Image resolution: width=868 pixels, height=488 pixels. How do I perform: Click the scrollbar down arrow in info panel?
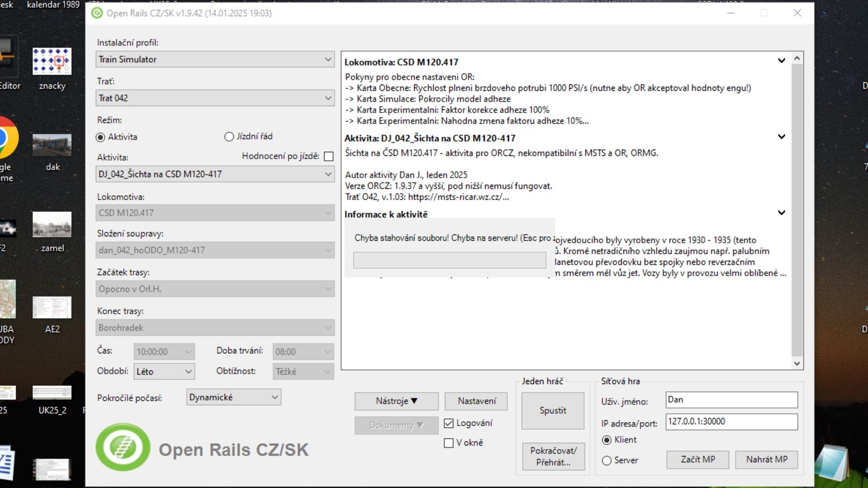[797, 363]
